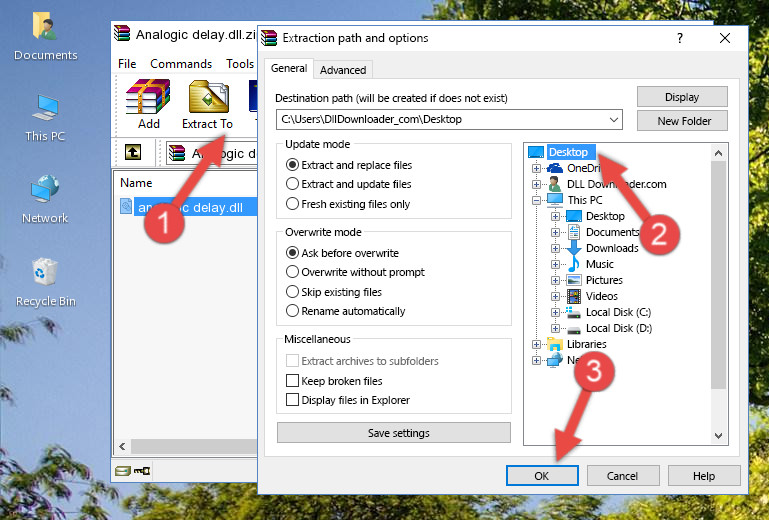Screen dimensions: 769x520
Task: Select Ask before overwrite option
Action: (342, 253)
